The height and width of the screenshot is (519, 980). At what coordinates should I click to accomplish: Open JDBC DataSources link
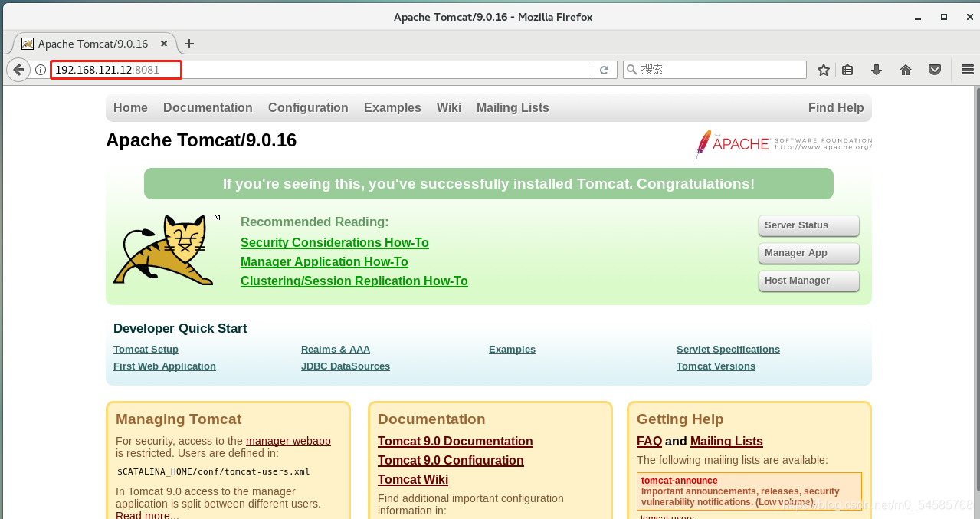[346, 366]
